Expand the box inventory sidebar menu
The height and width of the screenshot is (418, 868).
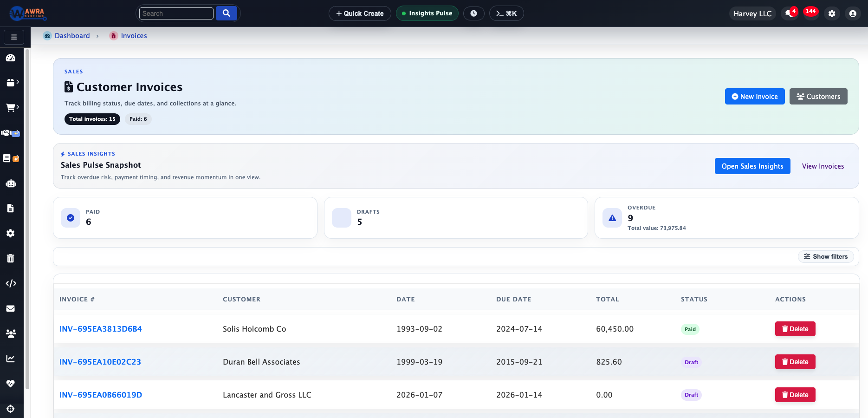(12, 83)
